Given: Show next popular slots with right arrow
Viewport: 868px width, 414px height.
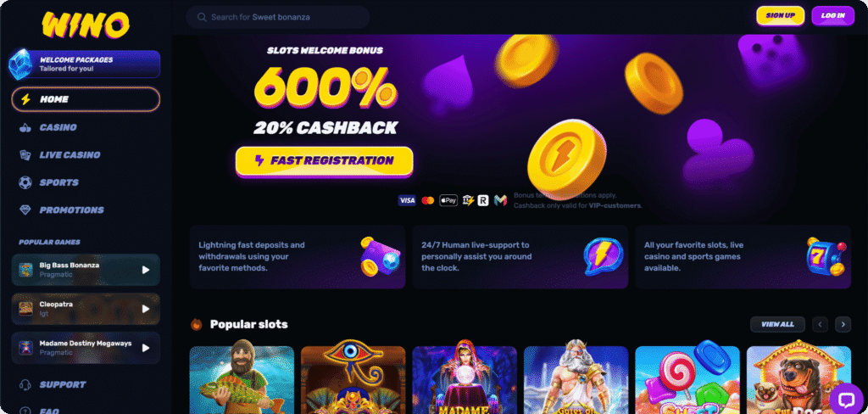Looking at the screenshot, I should click(843, 324).
